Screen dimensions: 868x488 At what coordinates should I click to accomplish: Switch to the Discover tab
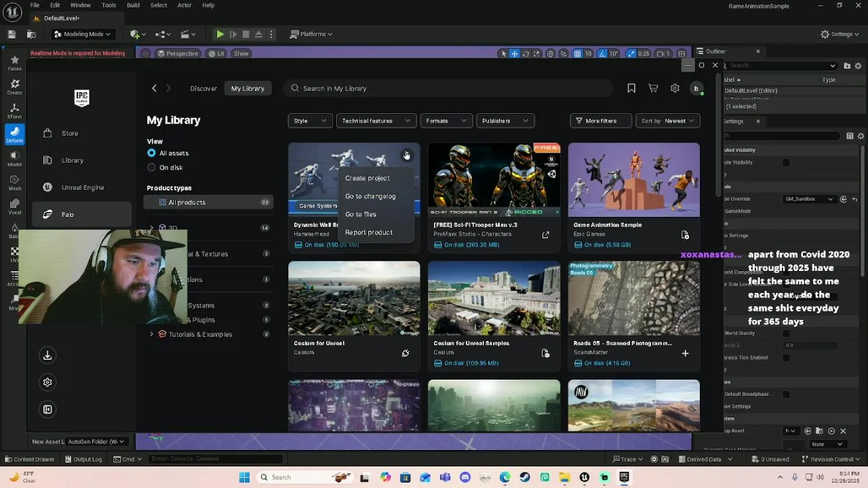[203, 88]
